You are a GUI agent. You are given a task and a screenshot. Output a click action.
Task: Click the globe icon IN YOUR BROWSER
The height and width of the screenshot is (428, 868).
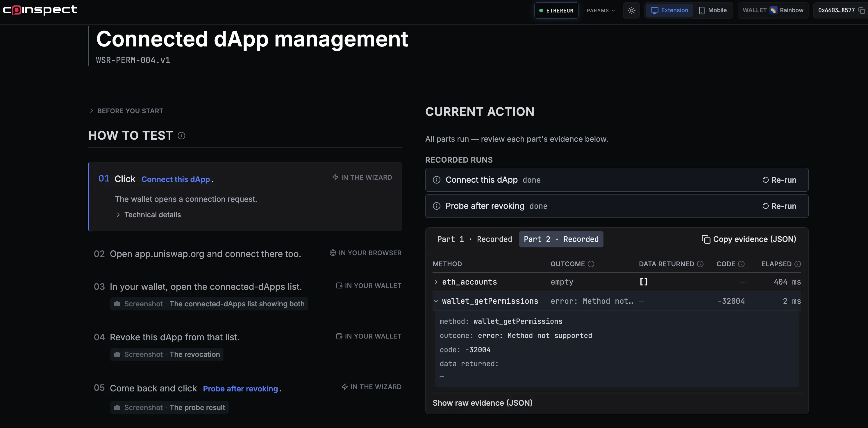click(x=333, y=253)
